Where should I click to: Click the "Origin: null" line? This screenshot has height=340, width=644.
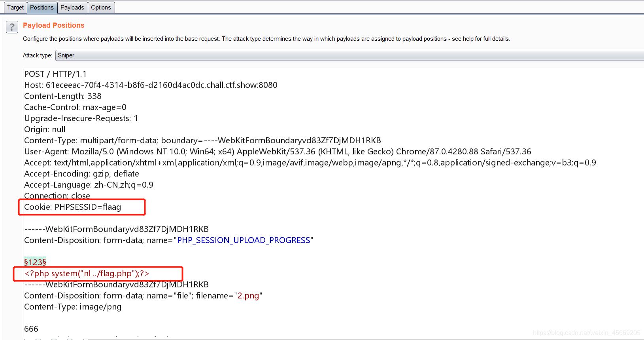[45, 129]
